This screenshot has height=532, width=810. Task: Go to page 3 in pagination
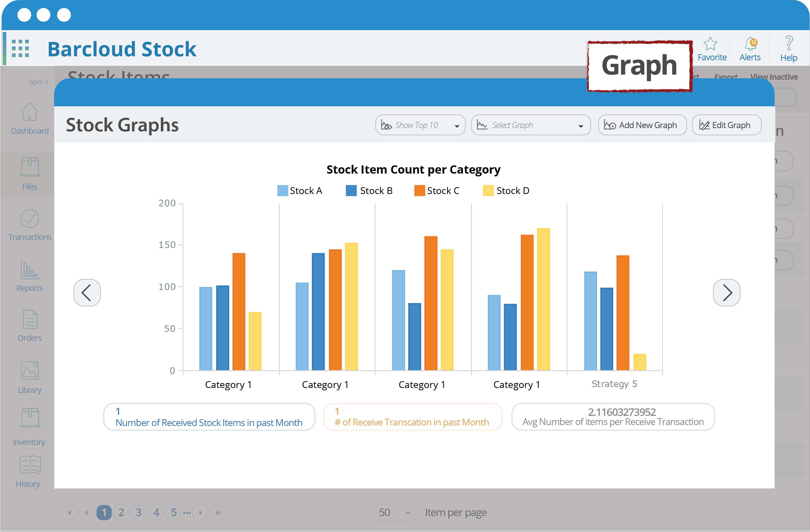138,513
